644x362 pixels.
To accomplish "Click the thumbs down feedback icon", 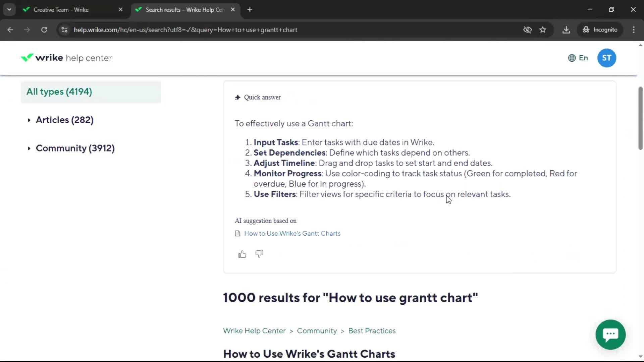I will point(259,254).
